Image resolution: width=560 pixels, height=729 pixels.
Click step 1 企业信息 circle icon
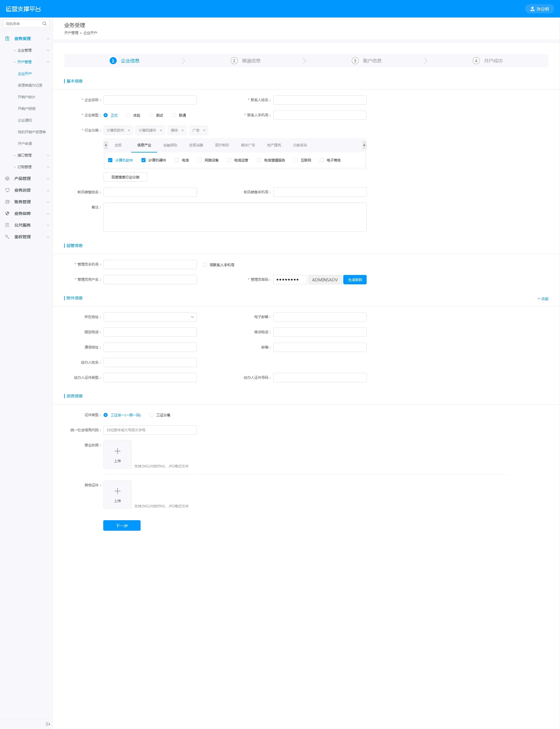[x=113, y=61]
